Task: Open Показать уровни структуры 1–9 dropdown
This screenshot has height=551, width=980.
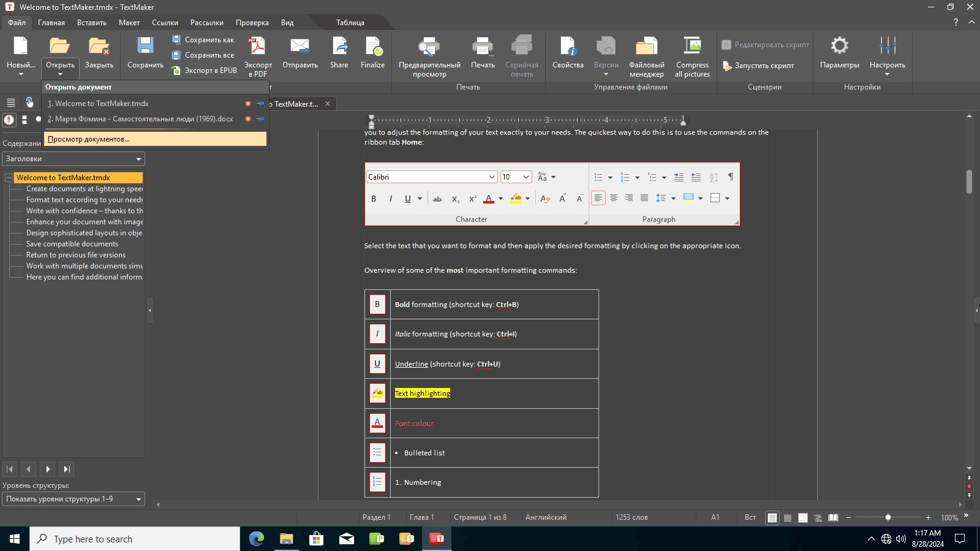Action: 73,499
